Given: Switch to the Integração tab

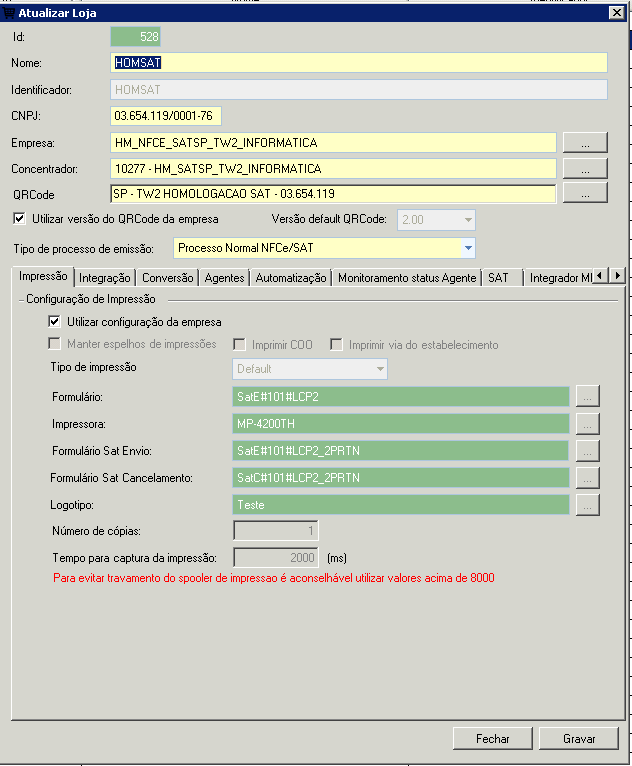Looking at the screenshot, I should 105,278.
